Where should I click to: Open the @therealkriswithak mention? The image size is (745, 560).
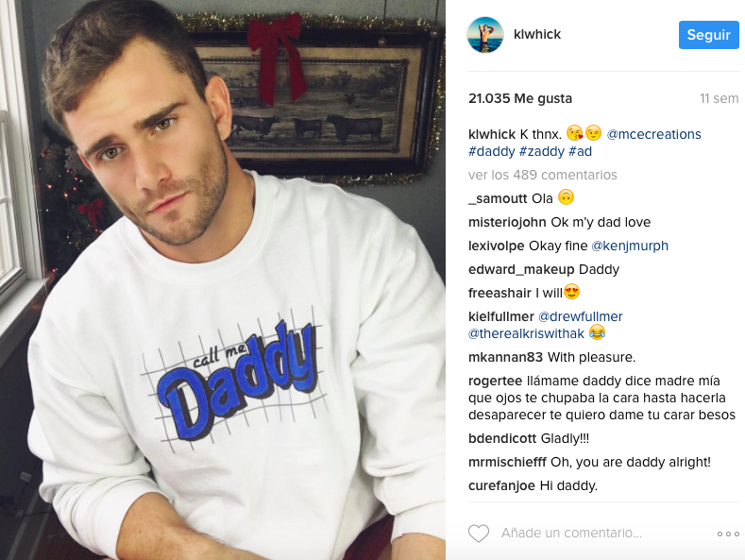(526, 333)
